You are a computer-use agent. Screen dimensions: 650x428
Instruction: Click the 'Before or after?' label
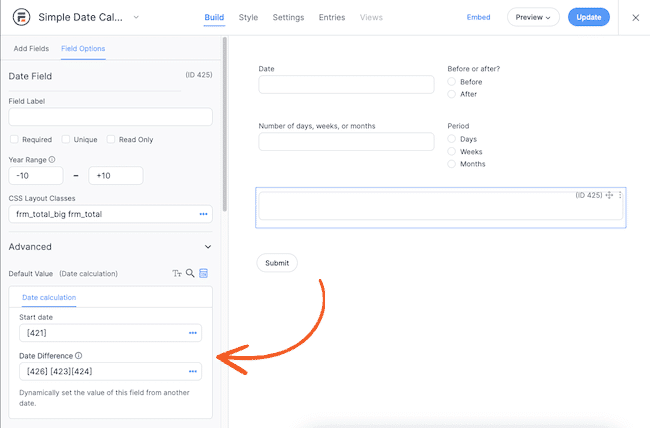click(473, 69)
